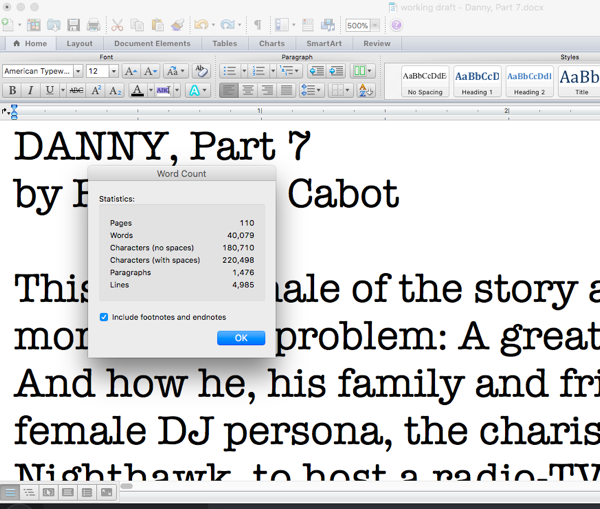Apply superscript formatting
Image resolution: width=600 pixels, height=509 pixels.
pyautogui.click(x=97, y=90)
